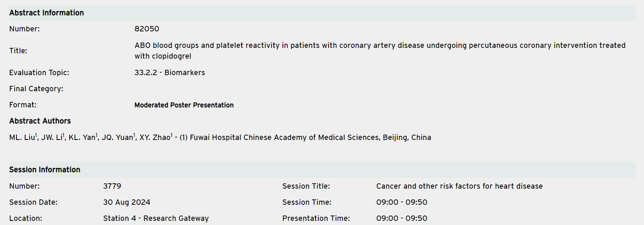Click author name ML. Liu
Viewport: 644px width, 225px height.
(x=22, y=138)
